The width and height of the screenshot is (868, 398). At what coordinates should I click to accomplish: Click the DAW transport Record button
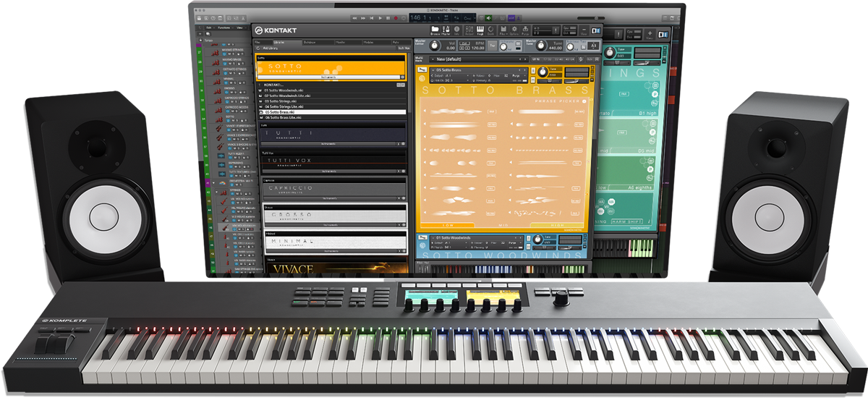coord(396,18)
